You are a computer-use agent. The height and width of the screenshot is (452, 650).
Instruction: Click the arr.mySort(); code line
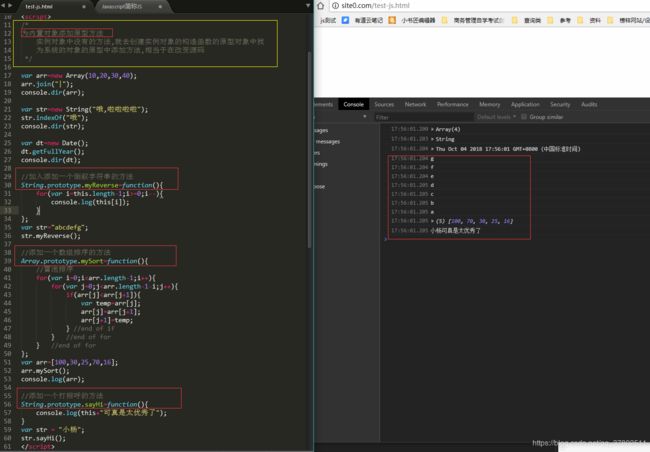coord(45,371)
